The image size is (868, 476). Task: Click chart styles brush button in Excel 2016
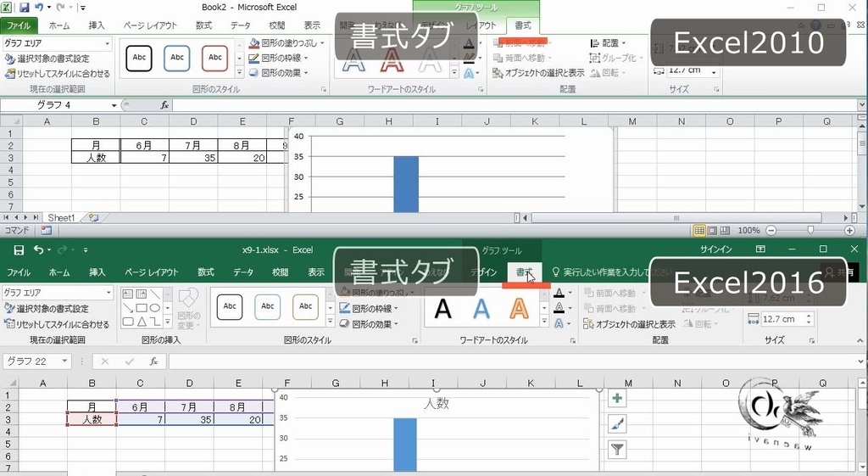(x=617, y=424)
